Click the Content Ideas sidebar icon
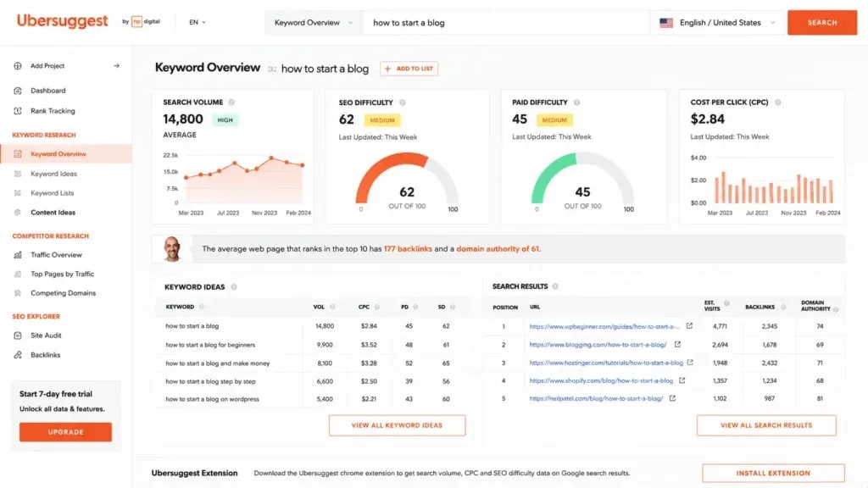Image resolution: width=868 pixels, height=488 pixels. [18, 213]
